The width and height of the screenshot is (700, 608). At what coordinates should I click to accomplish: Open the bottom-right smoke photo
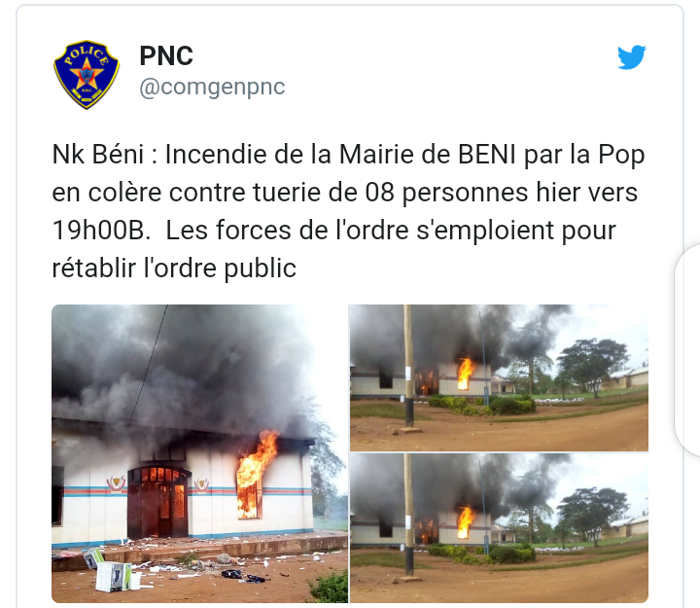(499, 528)
